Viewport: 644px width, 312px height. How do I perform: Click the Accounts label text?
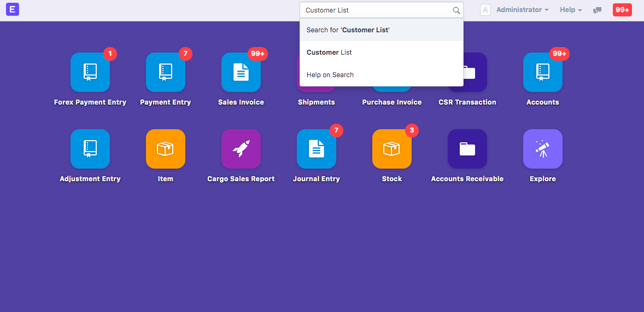tap(542, 102)
